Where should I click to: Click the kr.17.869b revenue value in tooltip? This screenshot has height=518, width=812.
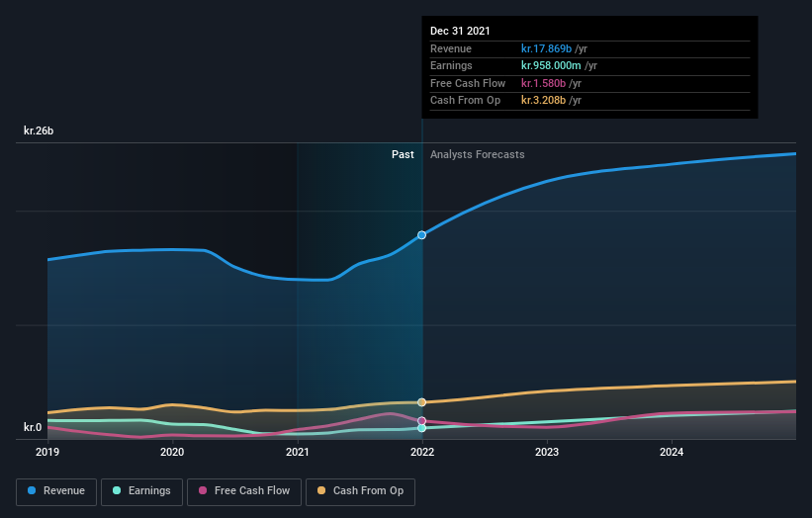click(546, 48)
